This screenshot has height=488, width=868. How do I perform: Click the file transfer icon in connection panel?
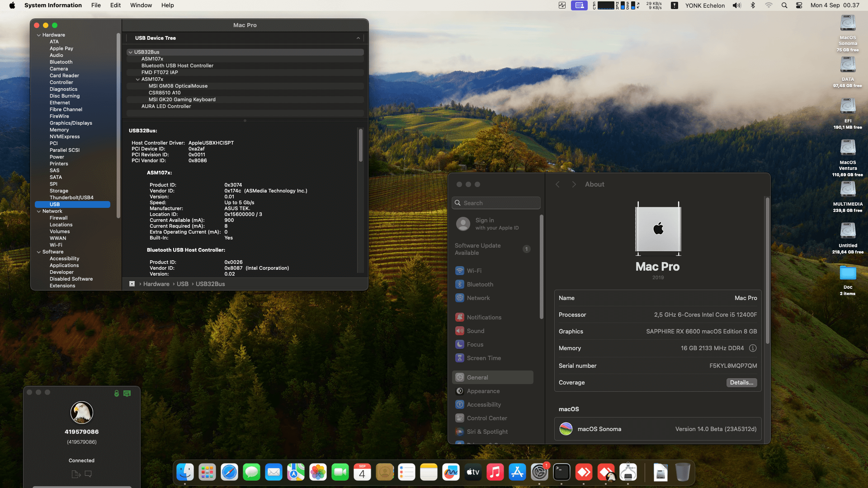pyautogui.click(x=75, y=474)
